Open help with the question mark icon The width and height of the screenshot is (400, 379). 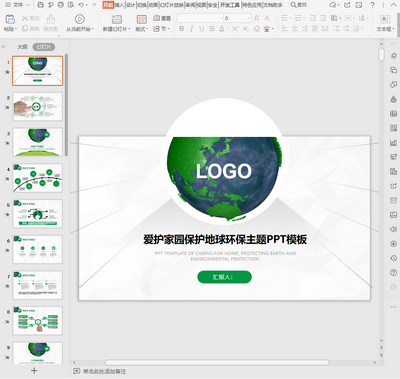point(372,5)
